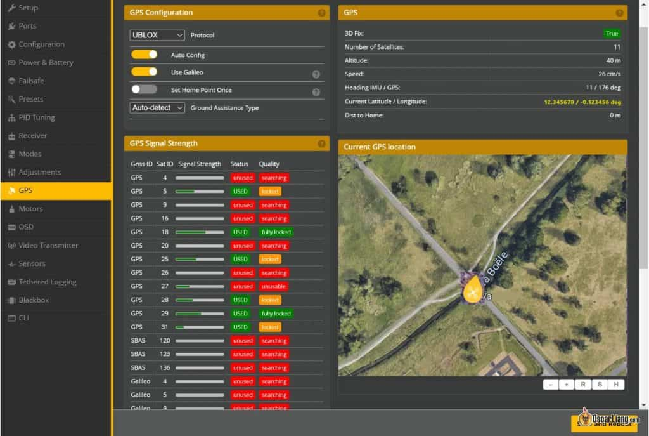Click the signal strength bar for GPS 29
Image resolution: width=649 pixels, height=436 pixels.
[x=200, y=313]
